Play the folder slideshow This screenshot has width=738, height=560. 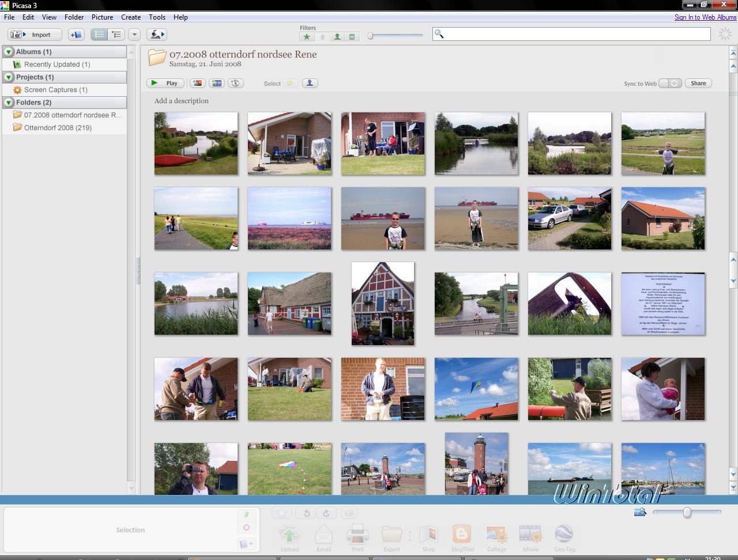[165, 83]
